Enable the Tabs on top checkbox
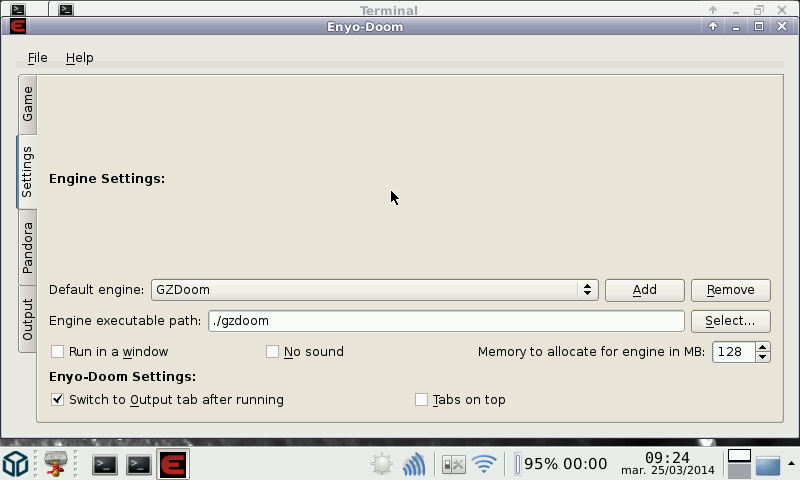This screenshot has height=480, width=800. [x=422, y=400]
